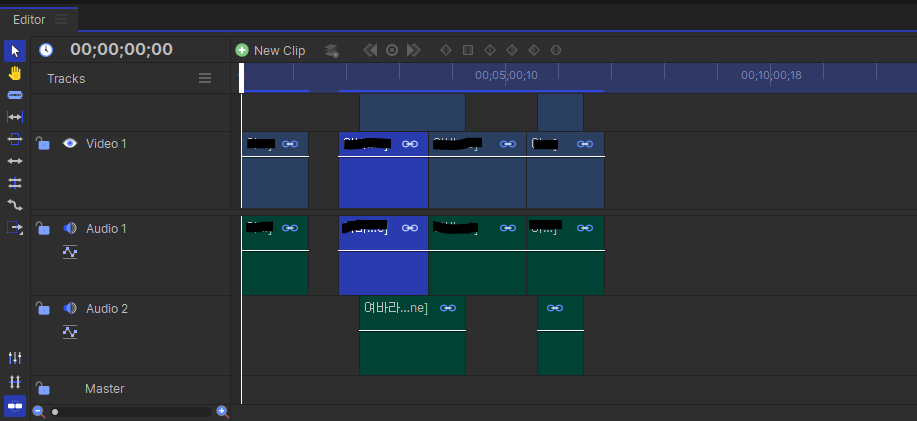Toggle lock on Video 1 track
This screenshot has width=917, height=421.
click(43, 143)
